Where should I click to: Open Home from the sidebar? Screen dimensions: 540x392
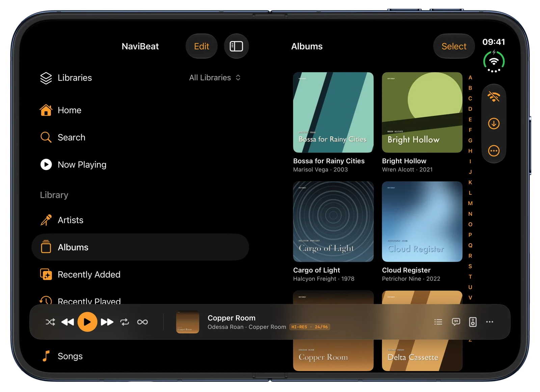coord(140,110)
